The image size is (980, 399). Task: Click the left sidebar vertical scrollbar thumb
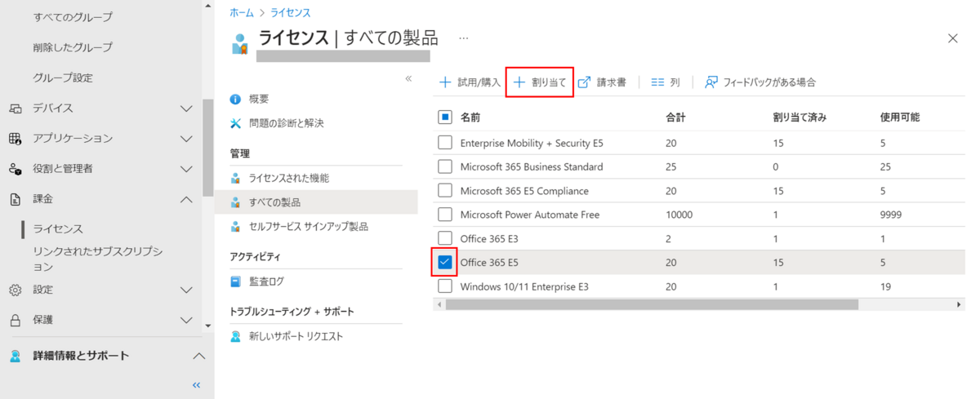208,148
